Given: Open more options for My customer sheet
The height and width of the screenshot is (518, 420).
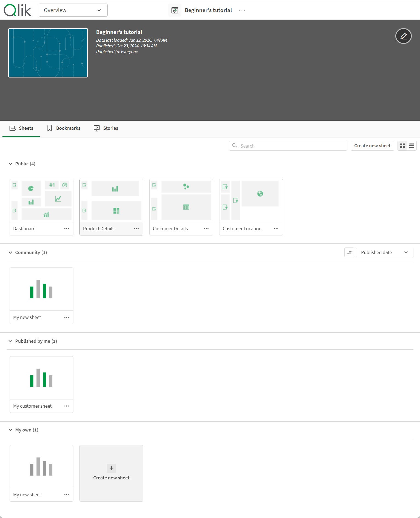Looking at the screenshot, I should pyautogui.click(x=67, y=406).
